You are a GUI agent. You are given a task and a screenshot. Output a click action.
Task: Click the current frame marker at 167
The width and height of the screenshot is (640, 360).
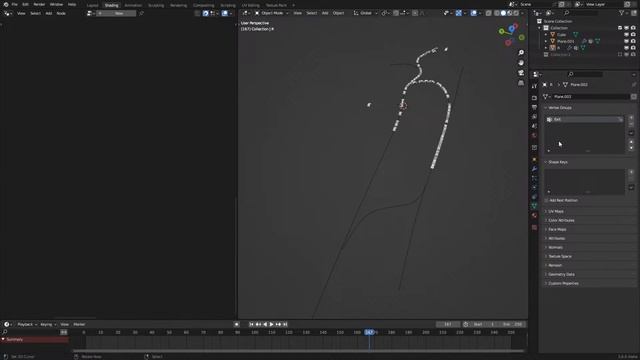[x=369, y=332]
